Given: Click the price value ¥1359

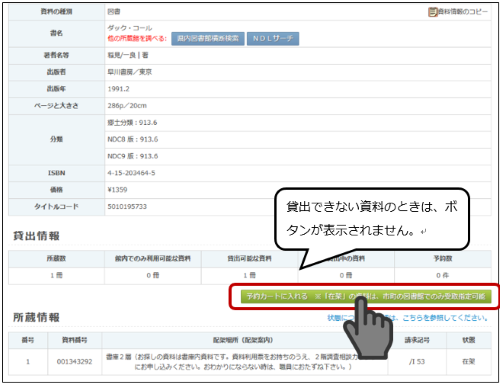Looking at the screenshot, I should coord(117,190).
